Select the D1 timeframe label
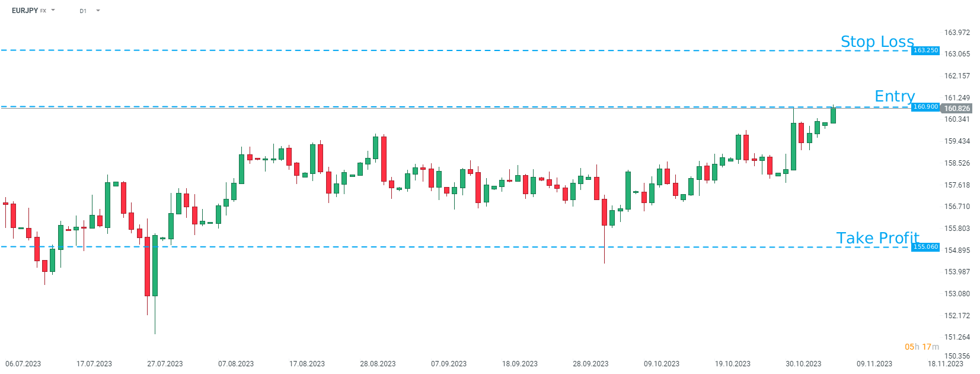The height and width of the screenshot is (374, 980). click(83, 11)
